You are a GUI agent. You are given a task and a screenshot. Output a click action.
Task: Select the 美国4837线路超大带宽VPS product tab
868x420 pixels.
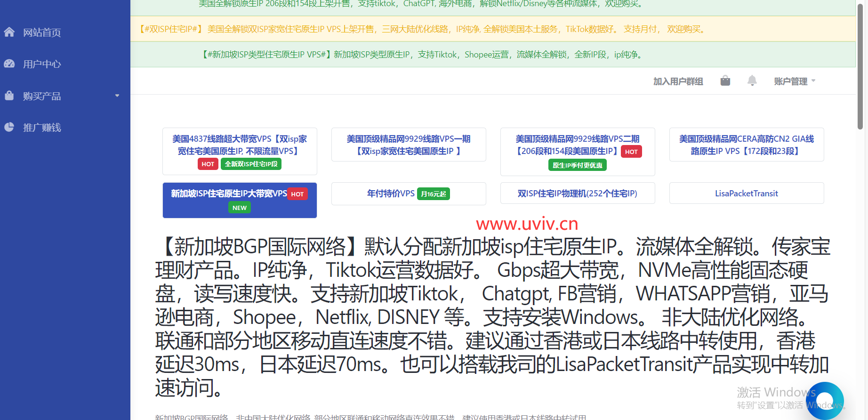pyautogui.click(x=240, y=145)
